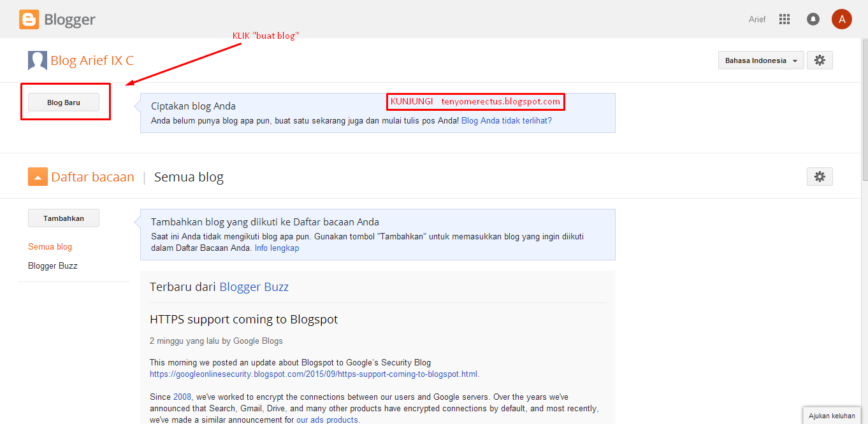Select Blogger Buzz in the sidebar
The height and width of the screenshot is (424, 868).
(x=52, y=265)
